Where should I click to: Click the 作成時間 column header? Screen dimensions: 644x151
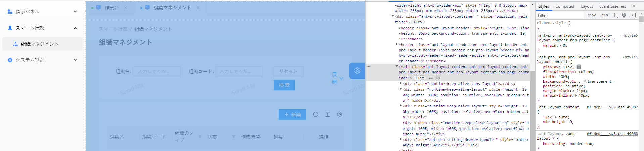coord(250,137)
